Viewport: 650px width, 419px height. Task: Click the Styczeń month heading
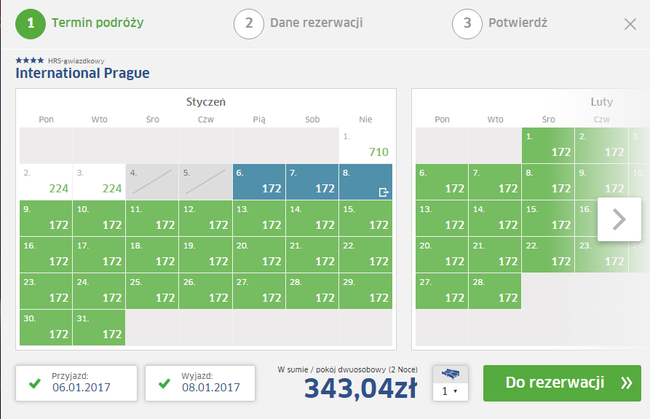pos(206,102)
